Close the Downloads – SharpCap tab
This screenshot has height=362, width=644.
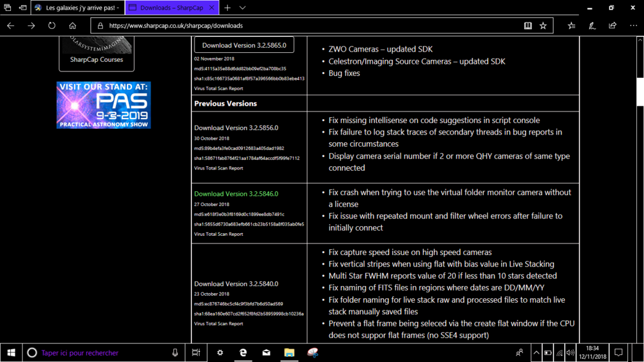coord(211,7)
